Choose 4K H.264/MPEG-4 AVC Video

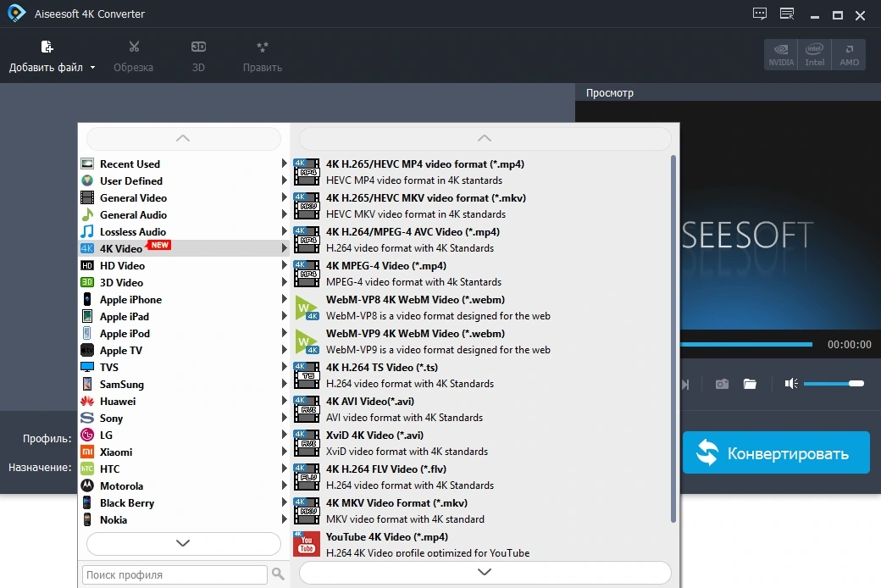coord(481,240)
